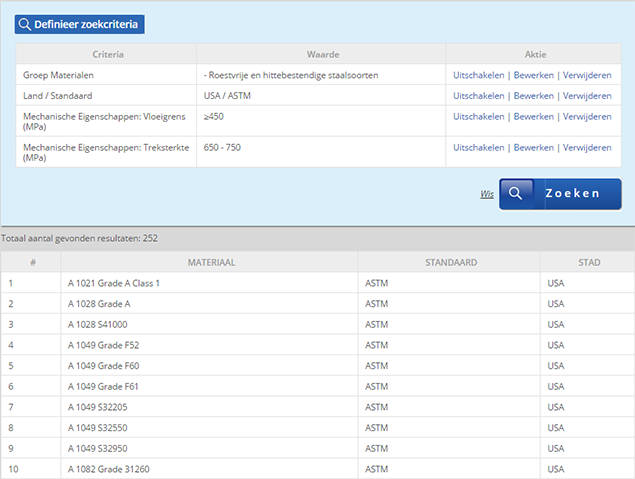Click the Land / Standaard criteria cell
The image size is (635, 479).
106,96
